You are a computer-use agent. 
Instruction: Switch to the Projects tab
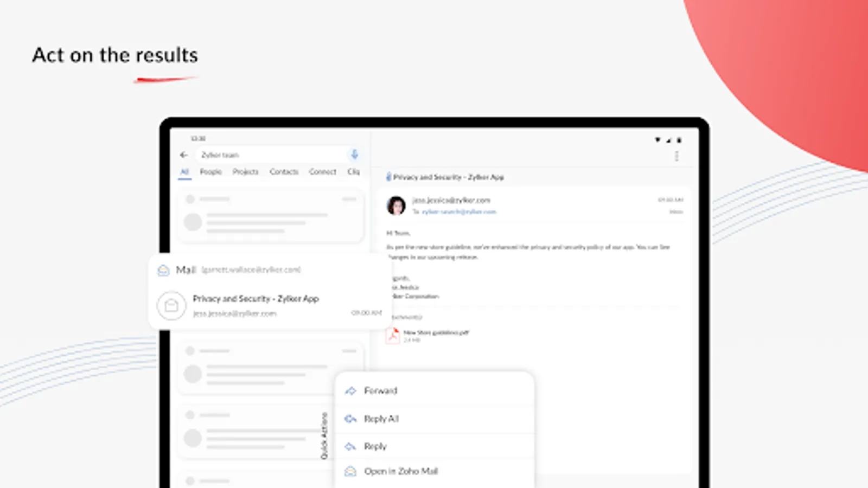(x=245, y=172)
